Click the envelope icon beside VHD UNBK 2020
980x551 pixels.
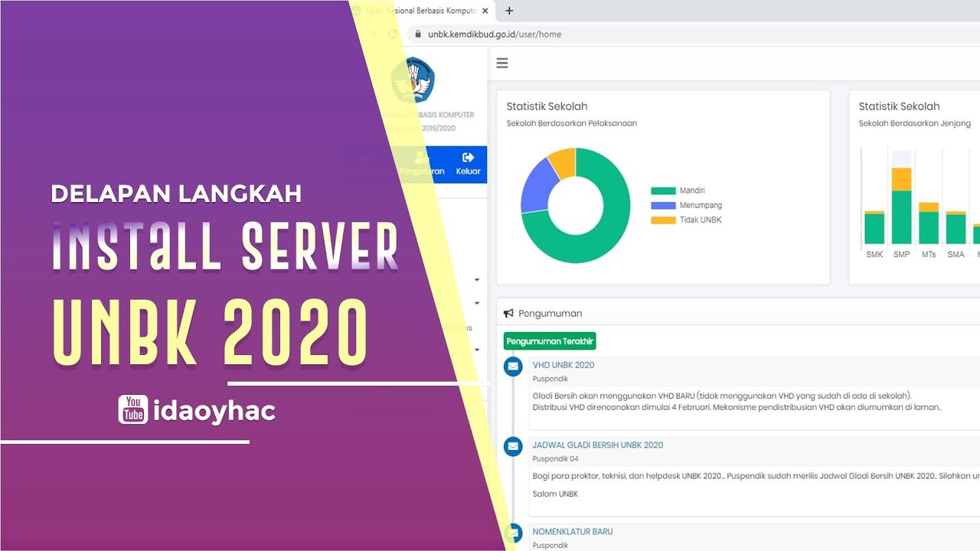click(x=513, y=367)
